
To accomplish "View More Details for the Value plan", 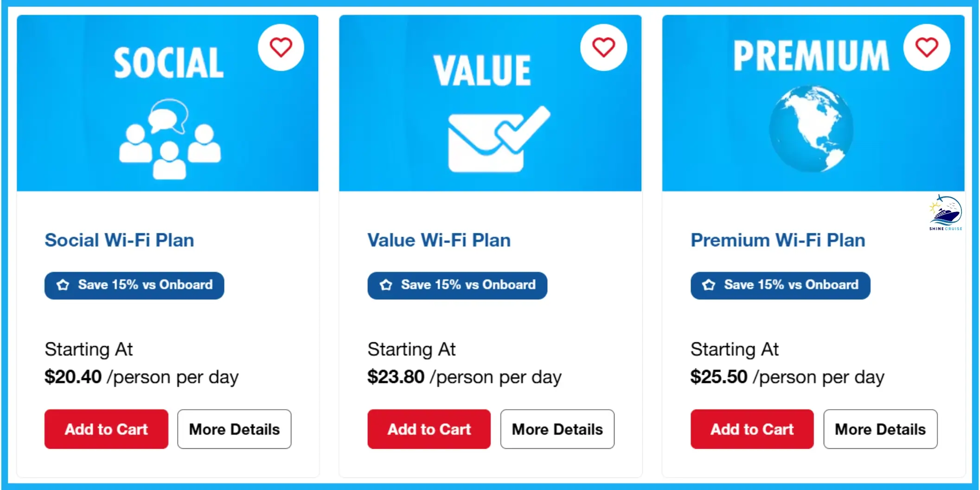I will [x=557, y=429].
